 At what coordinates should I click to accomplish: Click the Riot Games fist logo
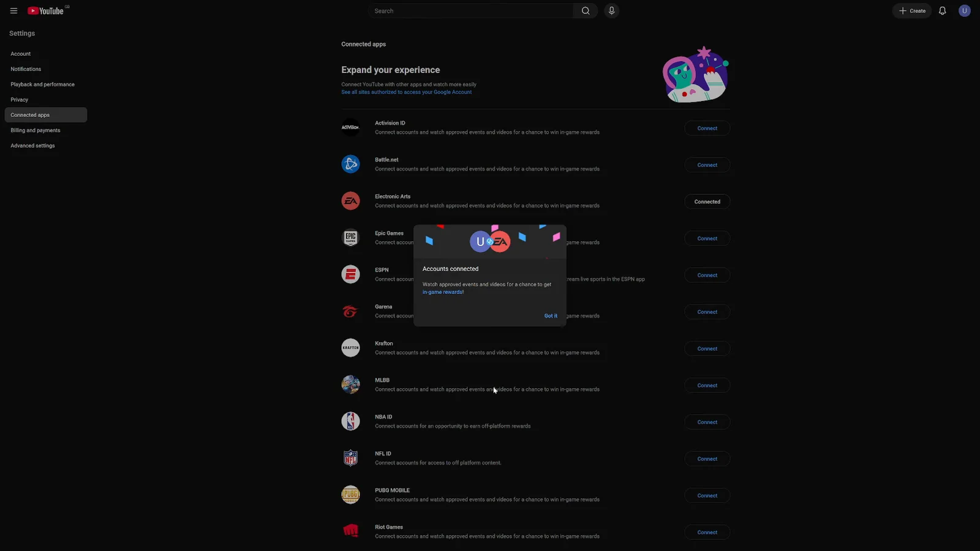click(x=350, y=531)
